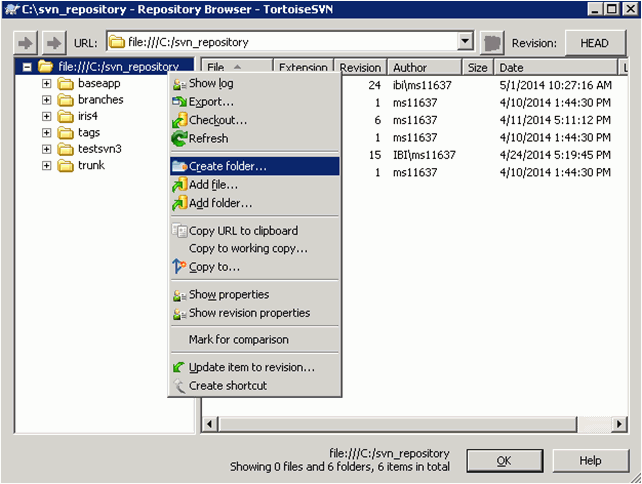The image size is (642, 484).
Task: Click the horizontal scrollbar left arrow
Action: click(210, 424)
